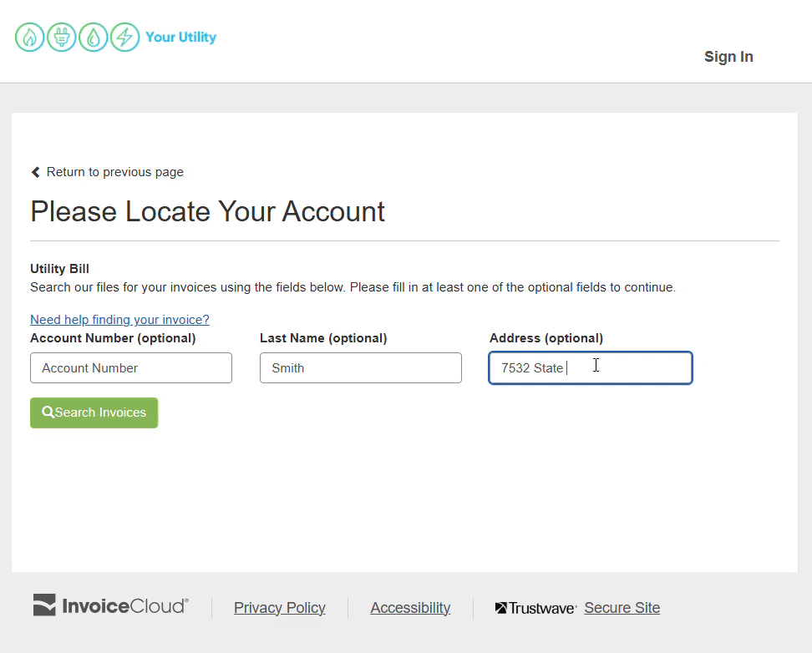
Task: Focus the Account Number input field
Action: tap(131, 368)
